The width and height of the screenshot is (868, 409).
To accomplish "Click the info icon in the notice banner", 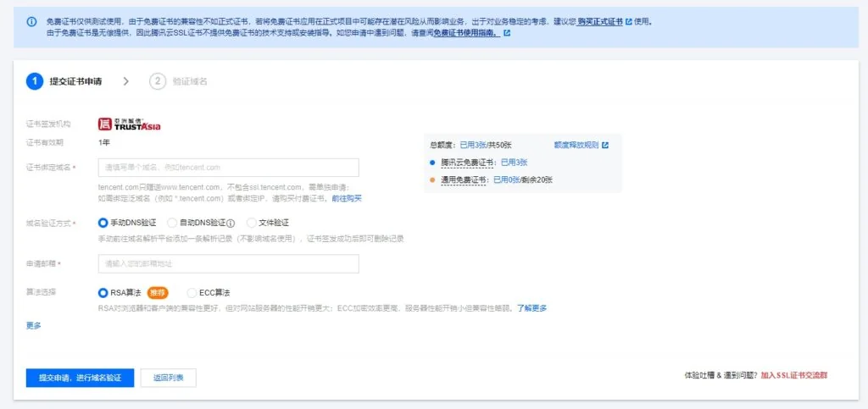I will [31, 22].
